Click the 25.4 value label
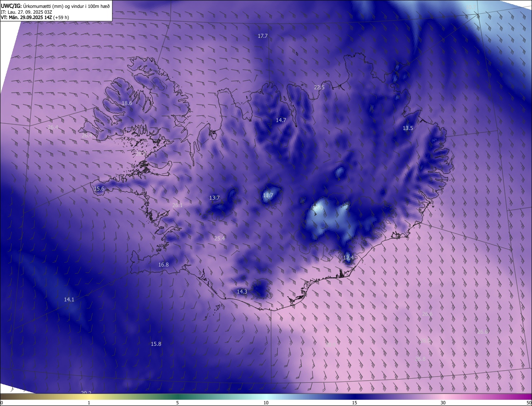This screenshot has height=406, width=532. click(219, 239)
